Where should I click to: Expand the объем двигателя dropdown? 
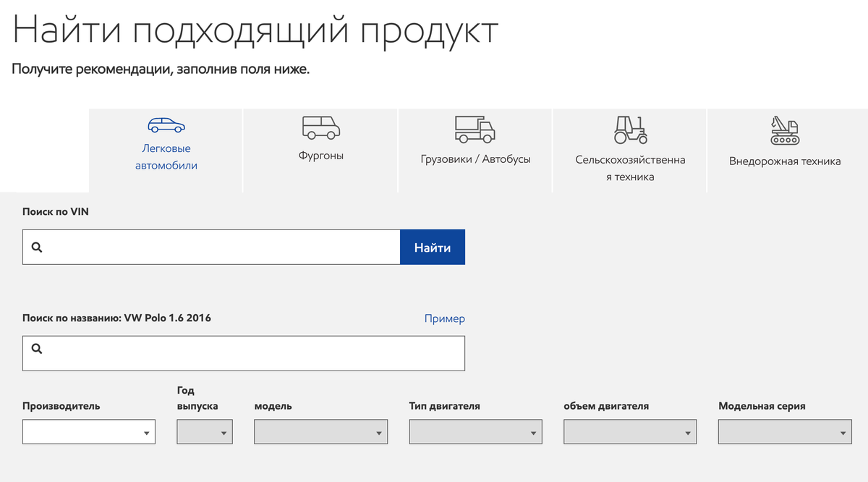click(x=630, y=432)
